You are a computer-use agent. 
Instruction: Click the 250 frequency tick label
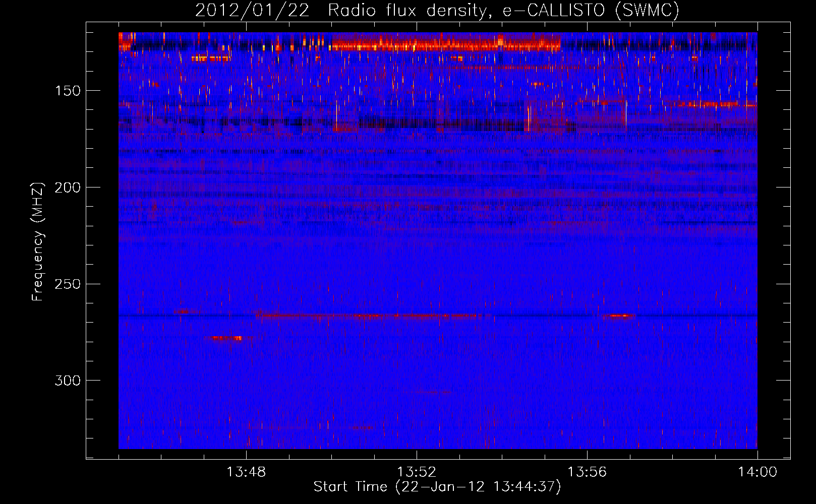pos(68,284)
